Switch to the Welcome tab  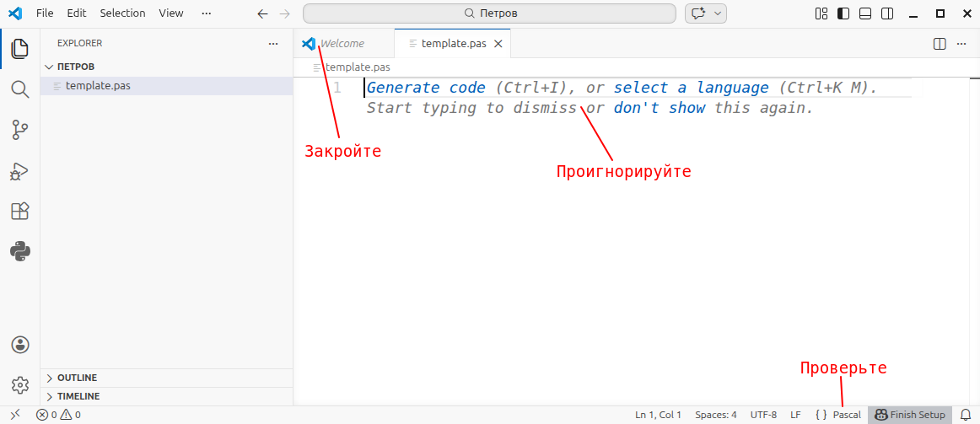pyautogui.click(x=342, y=44)
